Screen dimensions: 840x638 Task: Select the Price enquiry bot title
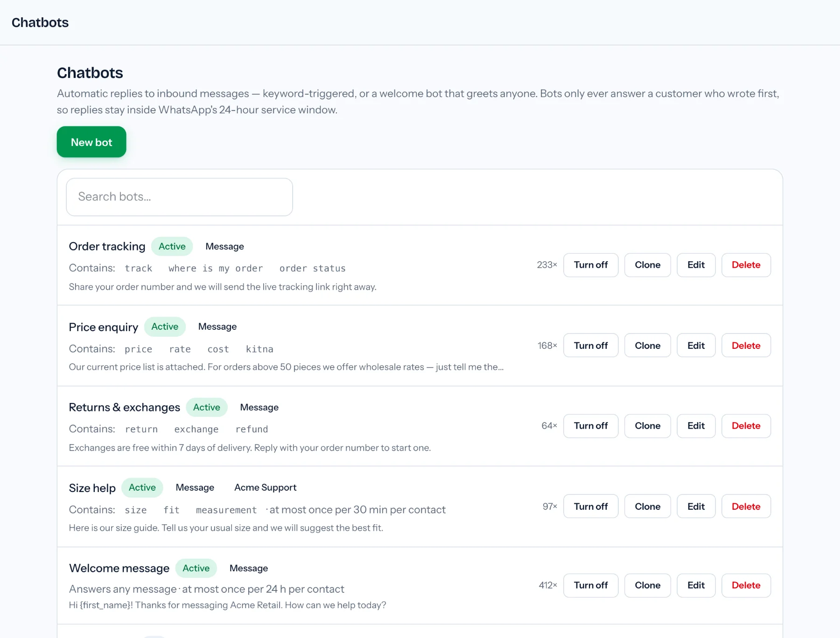(x=104, y=327)
